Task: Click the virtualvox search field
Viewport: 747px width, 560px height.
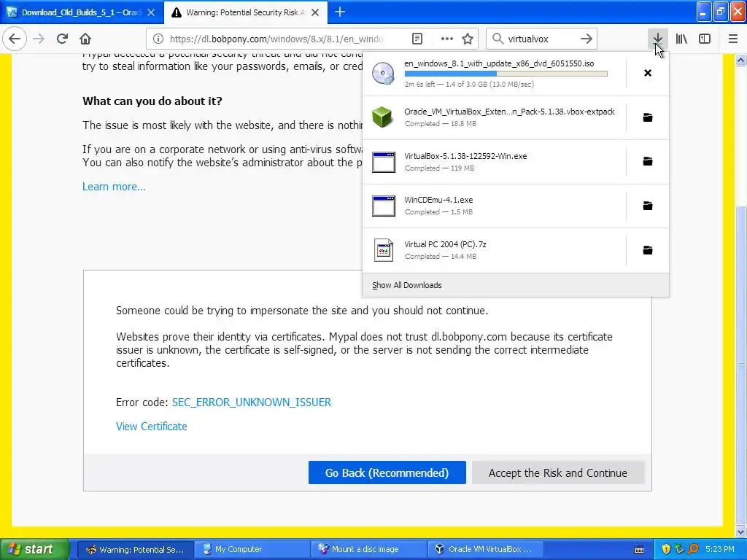Action: (x=541, y=39)
